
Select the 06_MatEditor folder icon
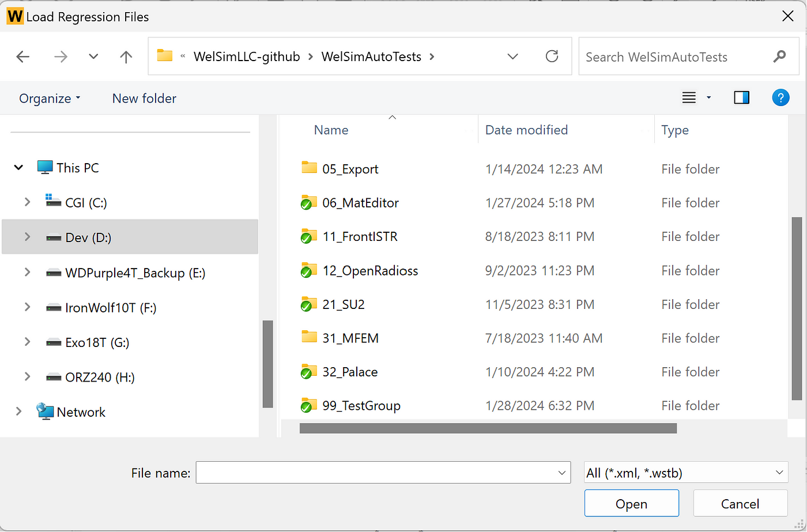pyautogui.click(x=310, y=202)
